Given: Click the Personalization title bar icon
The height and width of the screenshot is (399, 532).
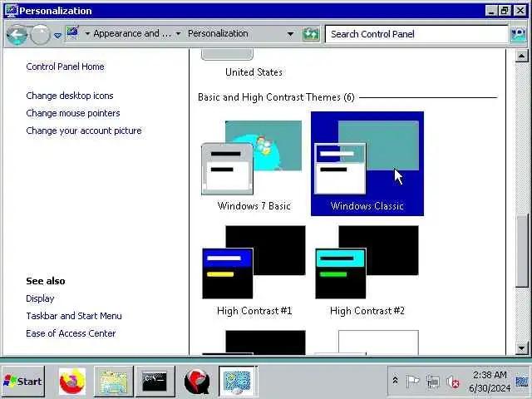Looking at the screenshot, I should (x=11, y=11).
